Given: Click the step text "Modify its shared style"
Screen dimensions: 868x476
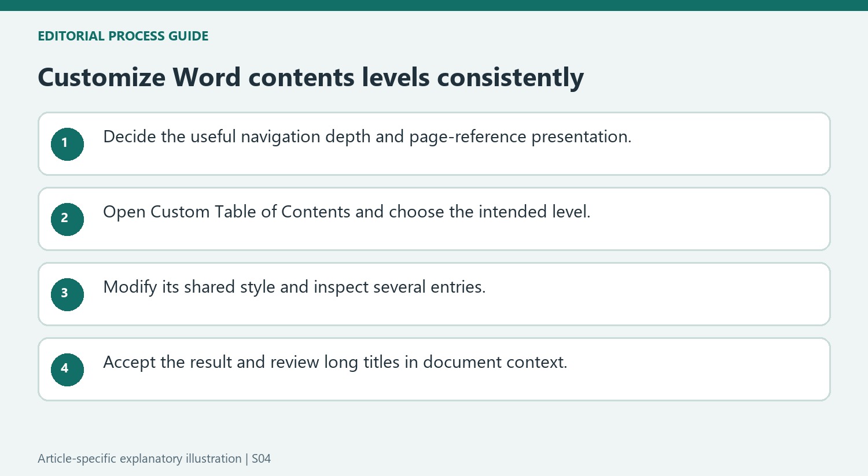Looking at the screenshot, I should click(189, 287).
